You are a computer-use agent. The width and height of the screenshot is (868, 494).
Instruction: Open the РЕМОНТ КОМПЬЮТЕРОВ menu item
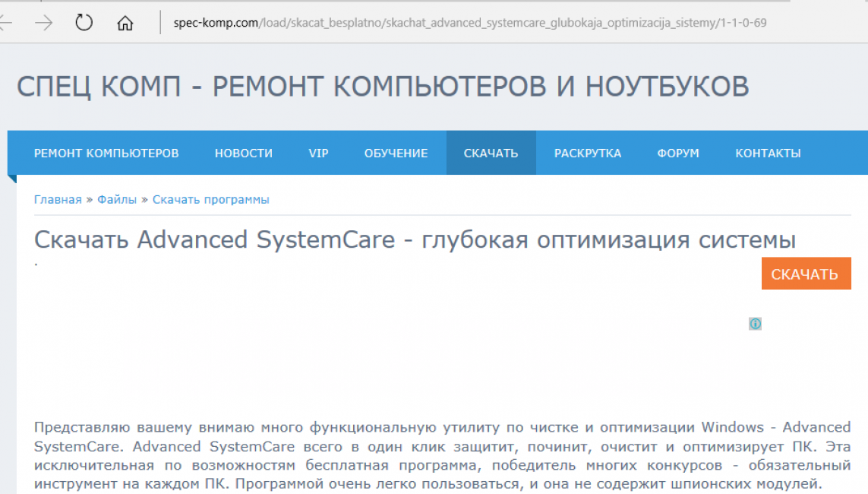106,153
